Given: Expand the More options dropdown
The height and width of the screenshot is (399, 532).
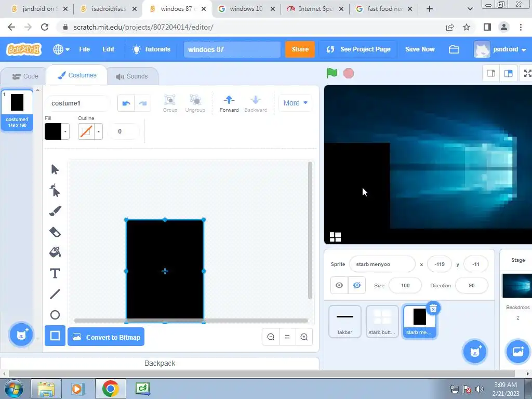Looking at the screenshot, I should point(295,103).
